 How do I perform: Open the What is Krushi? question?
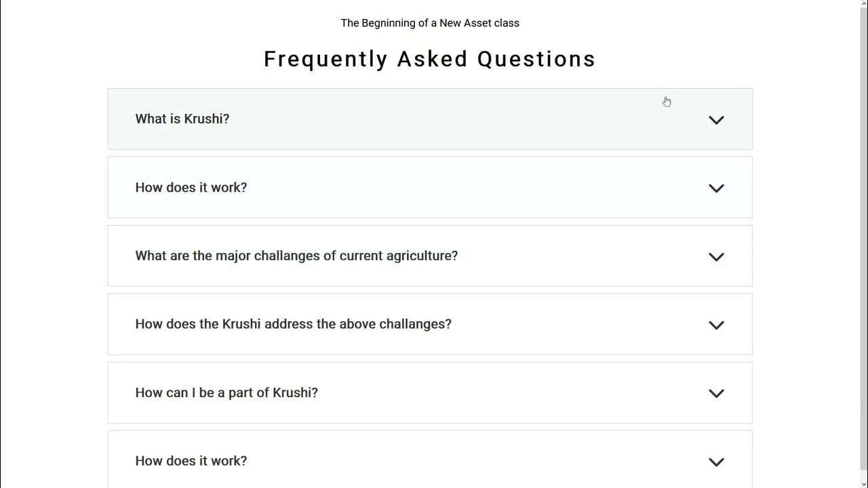tap(182, 119)
